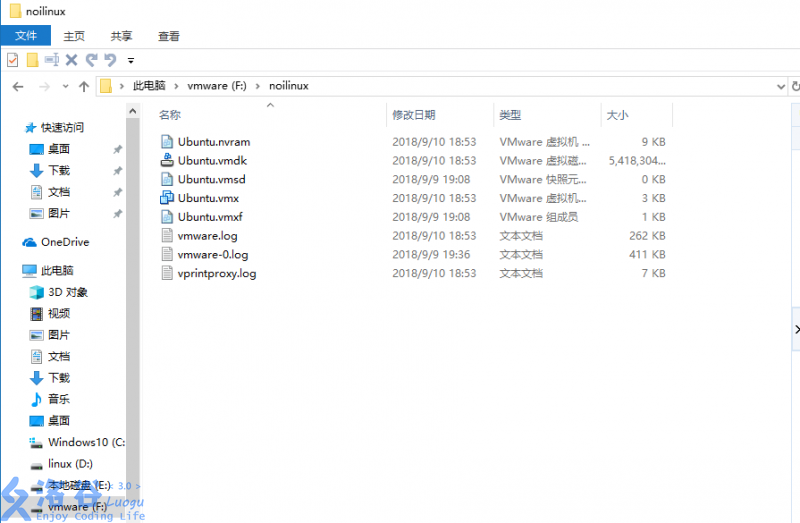
Task: Switch to the 主页 ribbon tab
Action: [x=74, y=36]
